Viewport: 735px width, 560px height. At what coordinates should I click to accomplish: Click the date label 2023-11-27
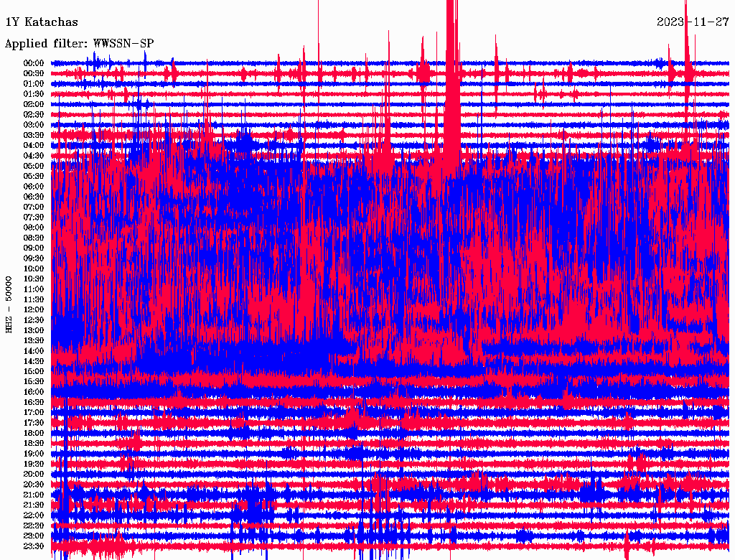(x=693, y=22)
